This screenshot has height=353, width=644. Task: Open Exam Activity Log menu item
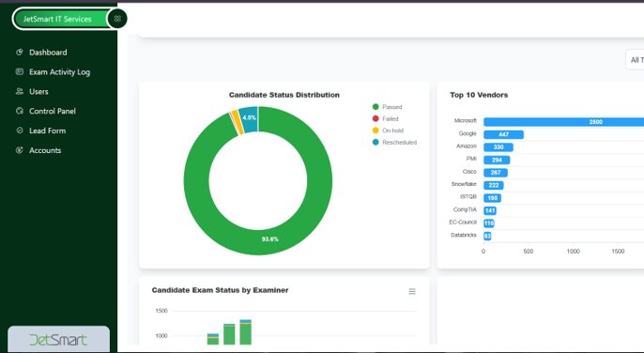coord(59,72)
